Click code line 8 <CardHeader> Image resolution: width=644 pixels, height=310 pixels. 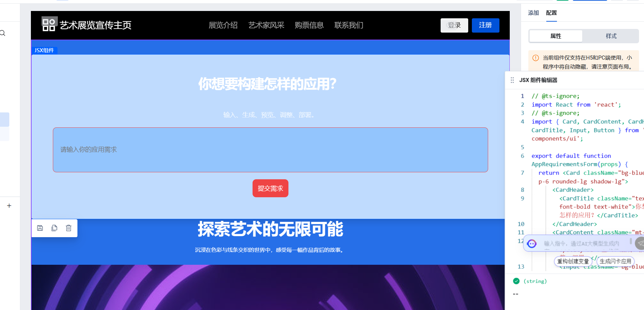[573, 190]
